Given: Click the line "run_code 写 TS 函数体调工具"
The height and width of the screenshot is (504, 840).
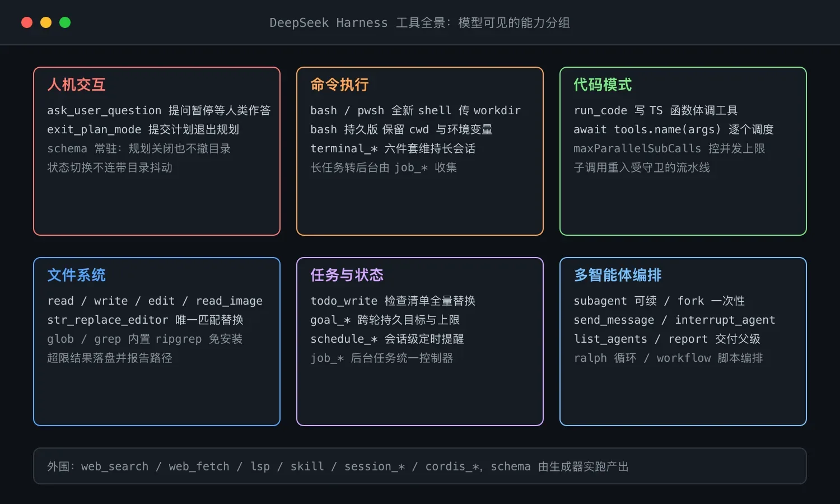Looking at the screenshot, I should 656,110.
